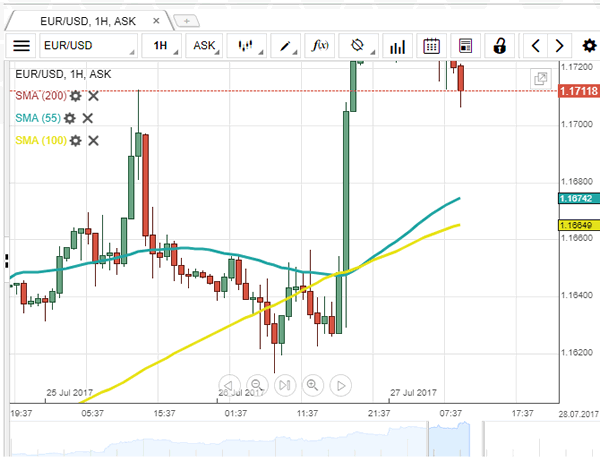
Task: Open the news feed icon
Action: click(465, 46)
